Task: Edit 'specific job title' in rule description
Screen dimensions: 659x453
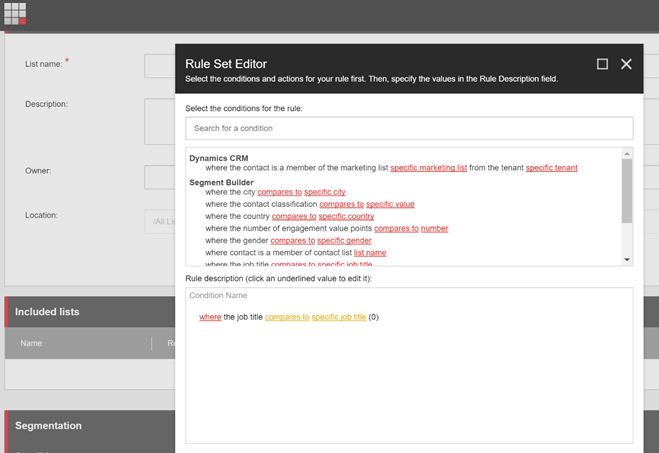Action: click(339, 317)
